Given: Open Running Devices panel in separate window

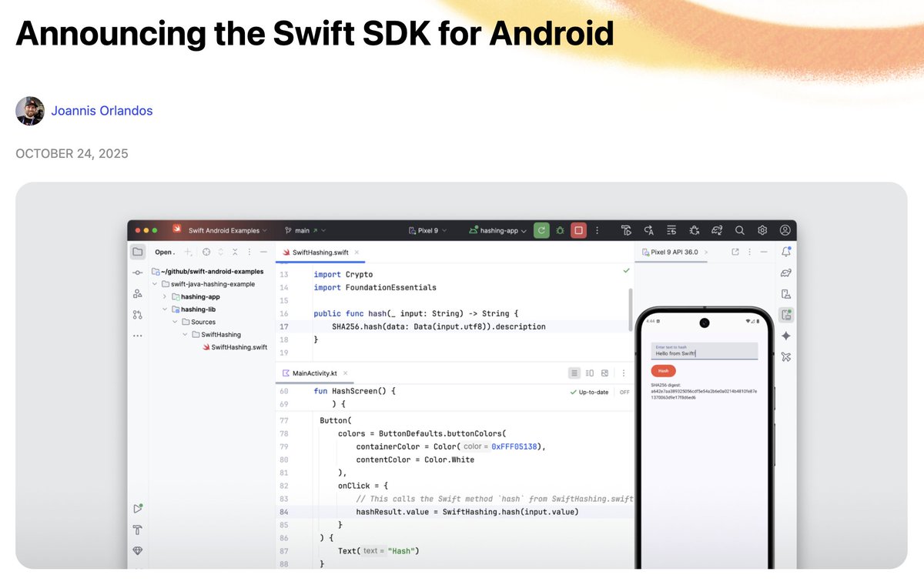Looking at the screenshot, I should [735, 252].
